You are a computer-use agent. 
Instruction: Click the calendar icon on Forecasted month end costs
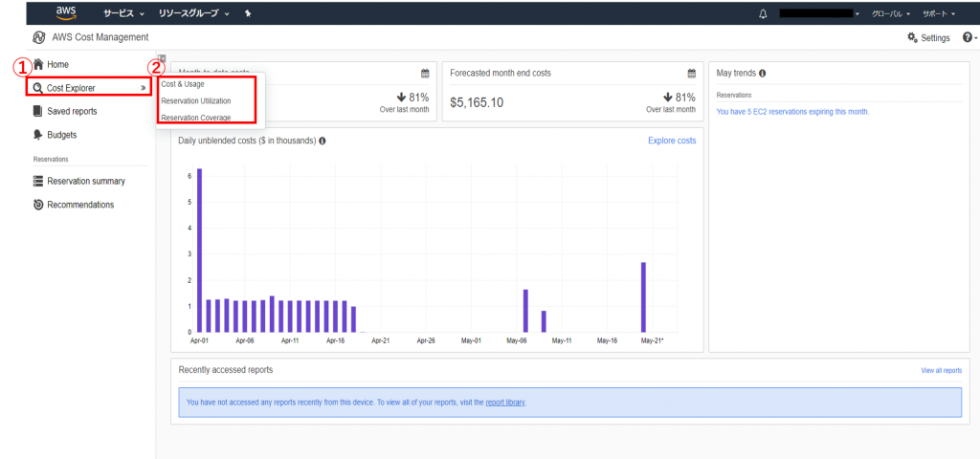691,73
